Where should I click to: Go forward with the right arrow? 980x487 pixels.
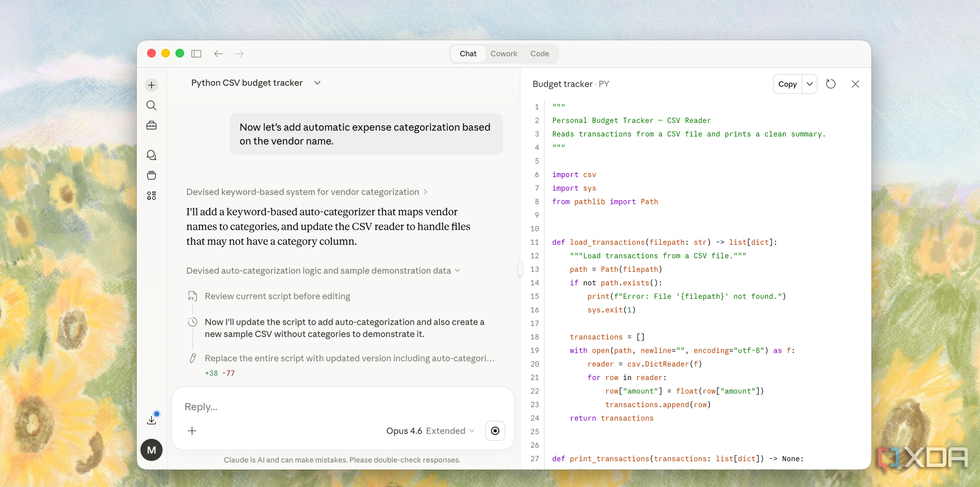tap(239, 54)
